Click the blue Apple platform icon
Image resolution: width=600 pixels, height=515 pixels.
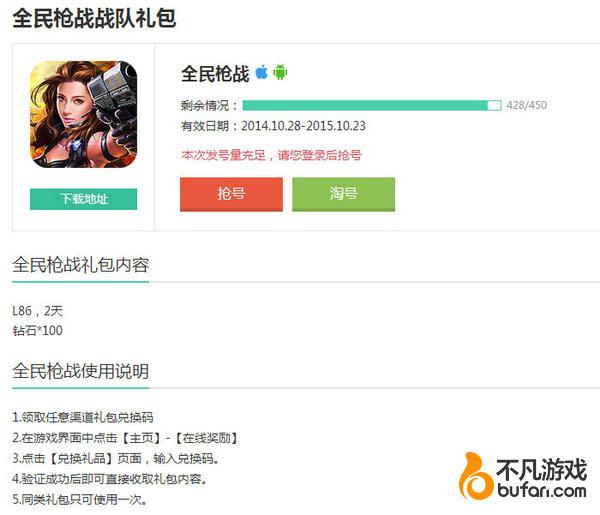click(x=262, y=72)
